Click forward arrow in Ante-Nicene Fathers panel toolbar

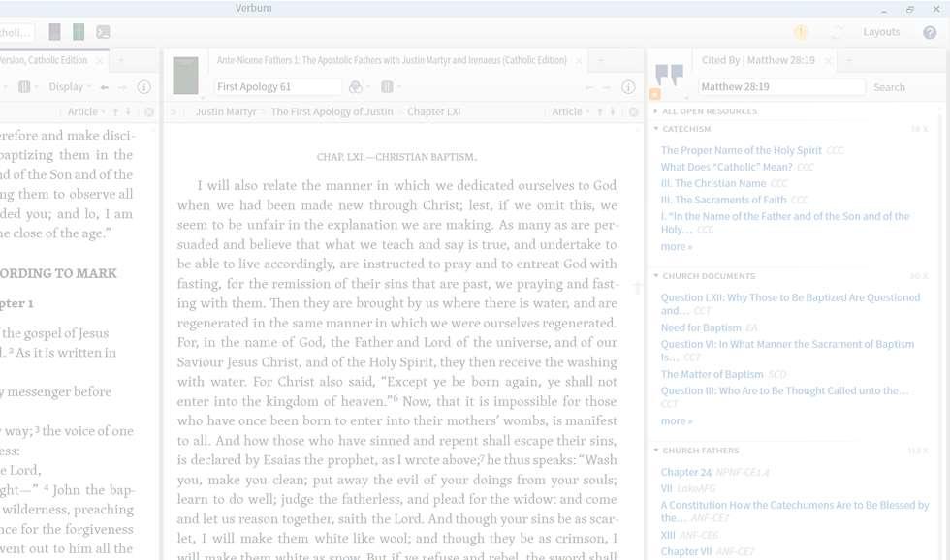click(x=607, y=87)
